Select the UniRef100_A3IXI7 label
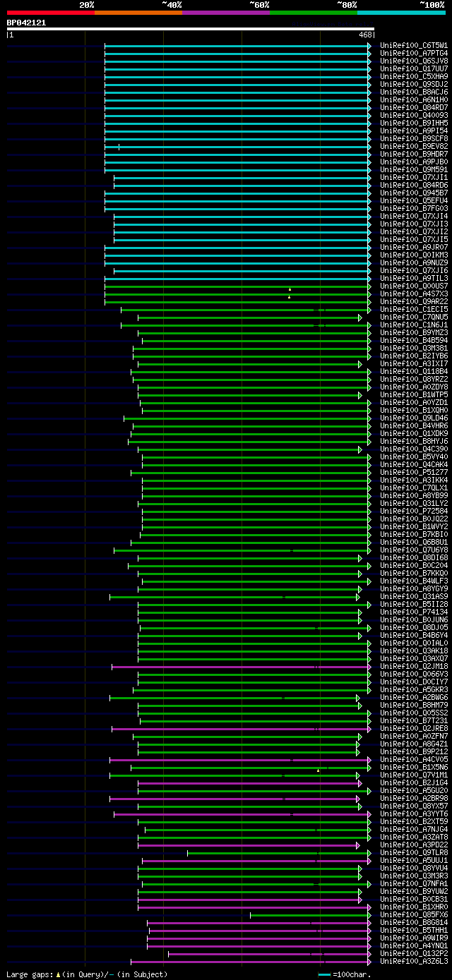Viewport: 452px width, 980px height. [414, 363]
